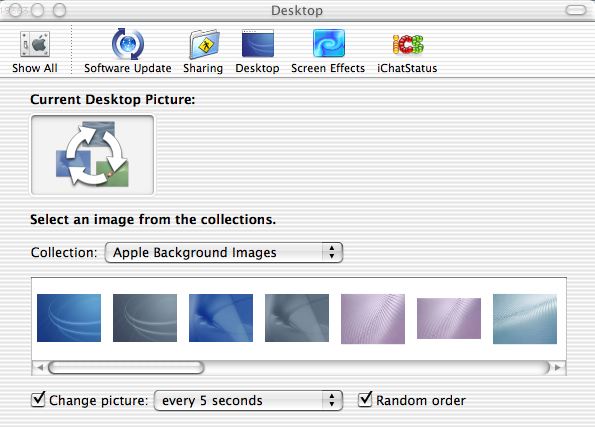Open the Sharing folder icon

tap(204, 44)
